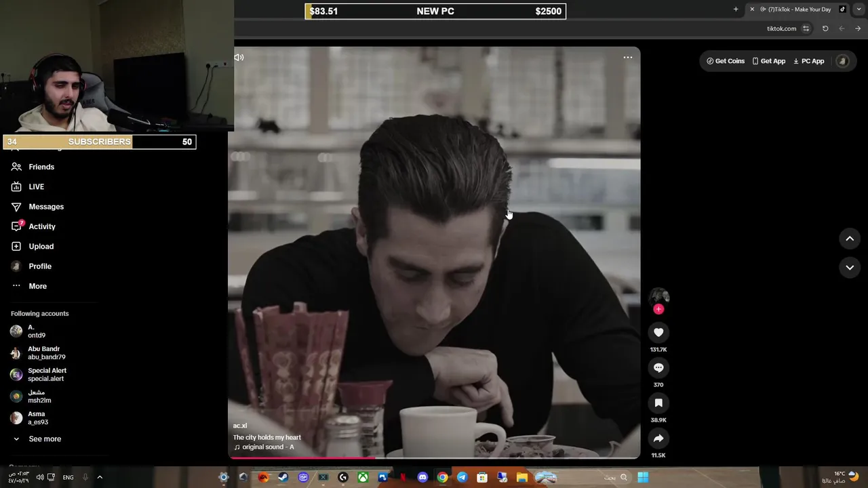Open LIVE in the TikTok sidebar
The width and height of the screenshot is (868, 488).
[28, 186]
